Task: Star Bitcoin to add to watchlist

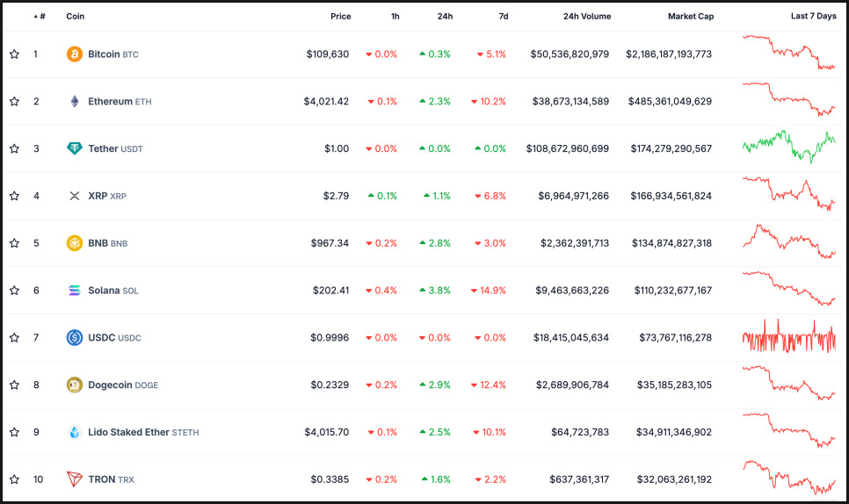Action: point(15,54)
